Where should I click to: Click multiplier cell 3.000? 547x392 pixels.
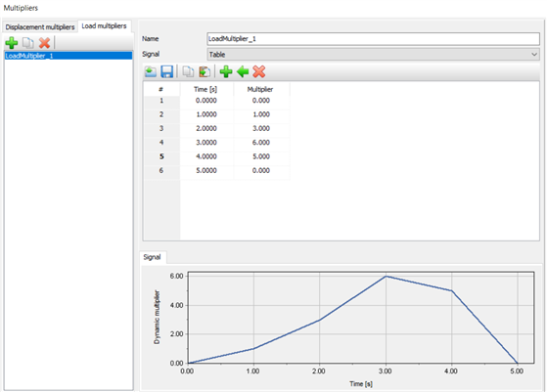261,129
